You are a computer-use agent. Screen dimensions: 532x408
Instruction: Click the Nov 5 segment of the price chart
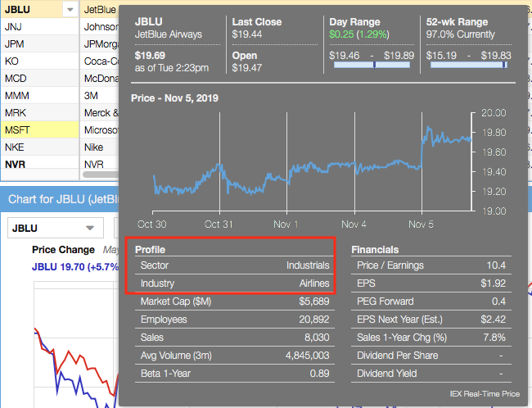pos(447,161)
